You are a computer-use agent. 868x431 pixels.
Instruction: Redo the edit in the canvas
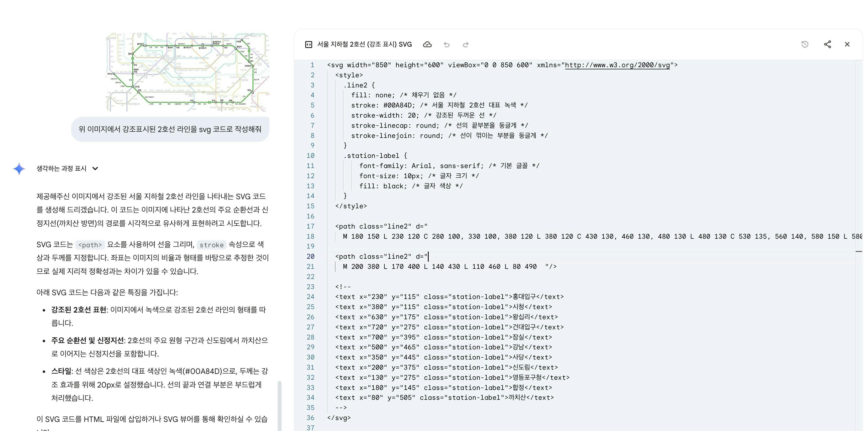point(466,45)
